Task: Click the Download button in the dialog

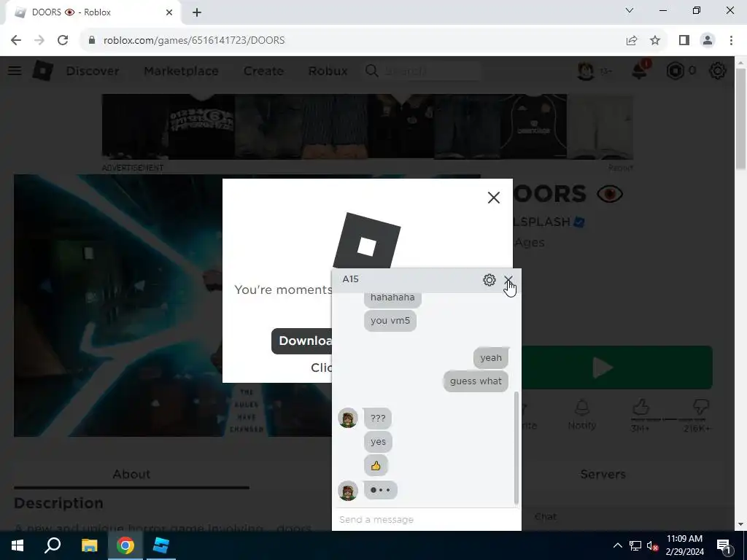Action: (x=302, y=341)
